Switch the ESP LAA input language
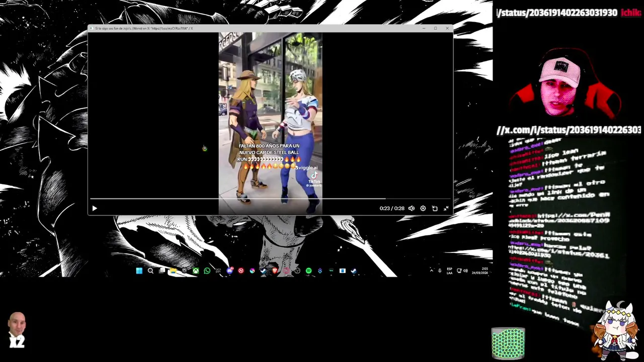The height and width of the screenshot is (362, 644). point(449,271)
